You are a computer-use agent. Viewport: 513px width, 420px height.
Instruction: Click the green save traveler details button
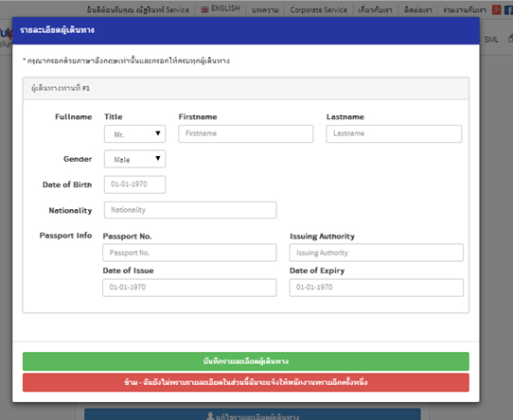(246, 361)
